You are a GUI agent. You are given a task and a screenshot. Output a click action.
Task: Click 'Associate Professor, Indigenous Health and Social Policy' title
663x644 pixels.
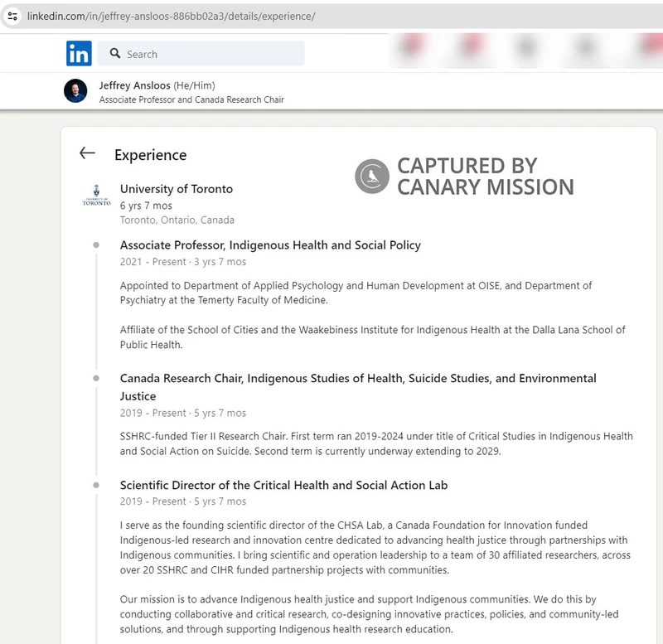click(271, 245)
